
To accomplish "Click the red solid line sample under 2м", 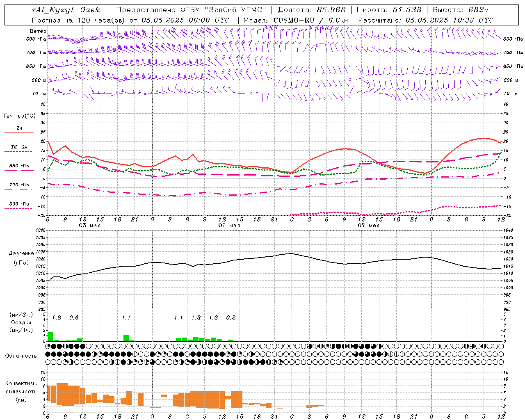I will (19, 133).
